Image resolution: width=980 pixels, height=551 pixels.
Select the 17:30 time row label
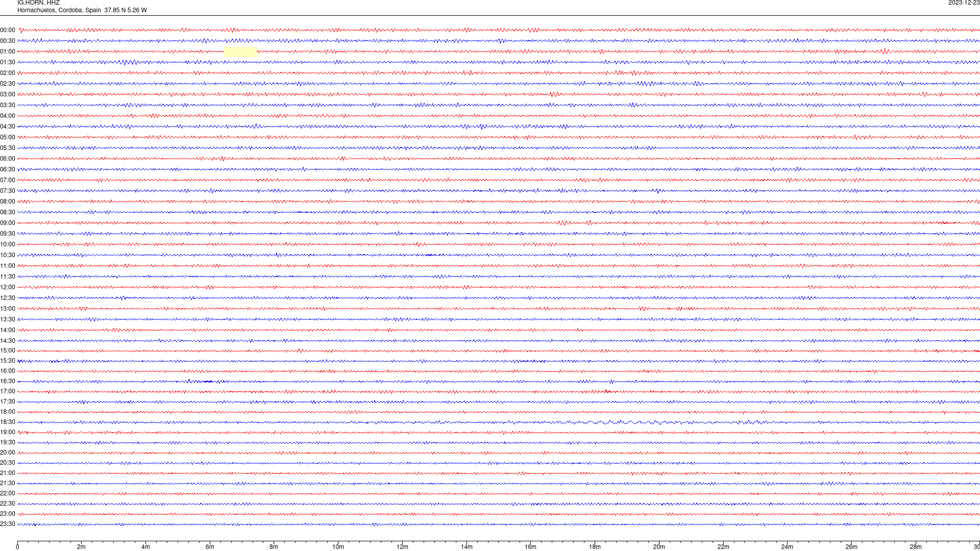(8, 402)
